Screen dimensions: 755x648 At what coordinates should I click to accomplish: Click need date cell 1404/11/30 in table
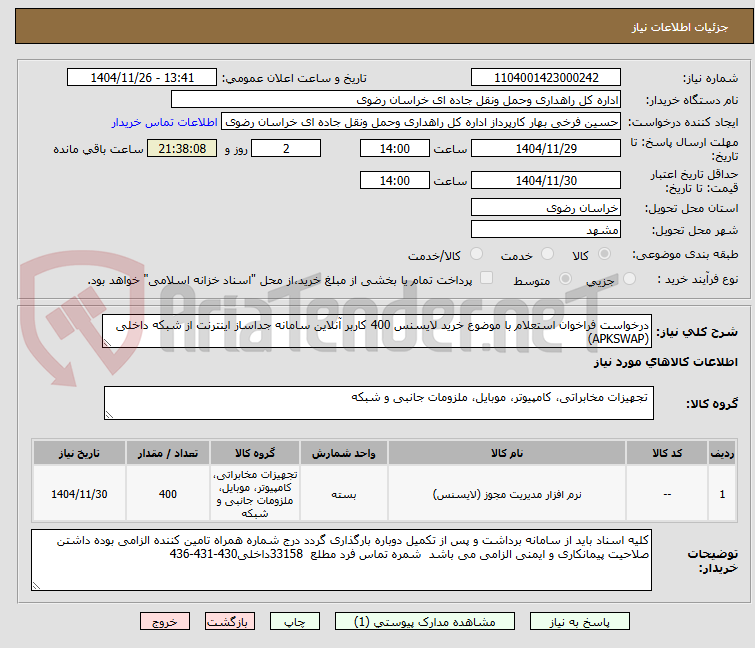(x=79, y=494)
